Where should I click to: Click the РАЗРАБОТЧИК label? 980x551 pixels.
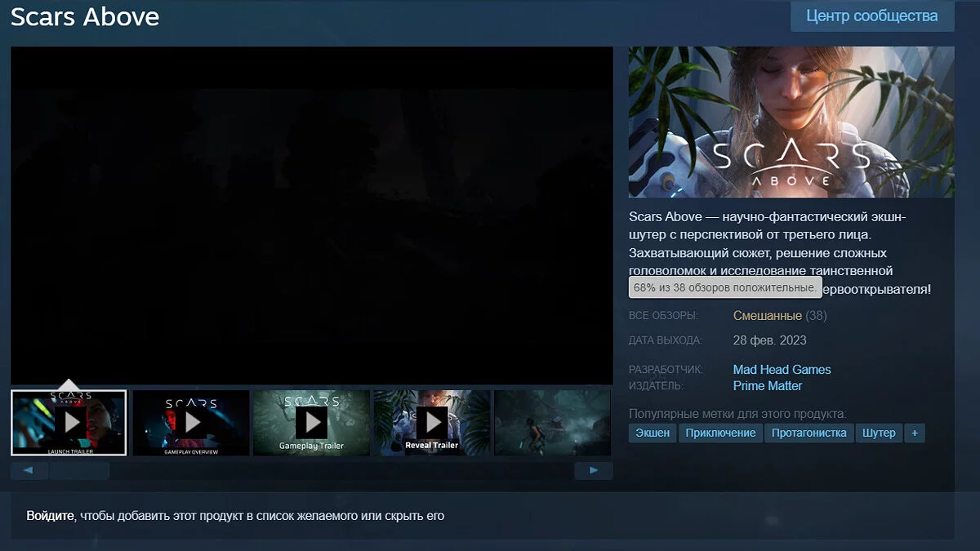666,370
